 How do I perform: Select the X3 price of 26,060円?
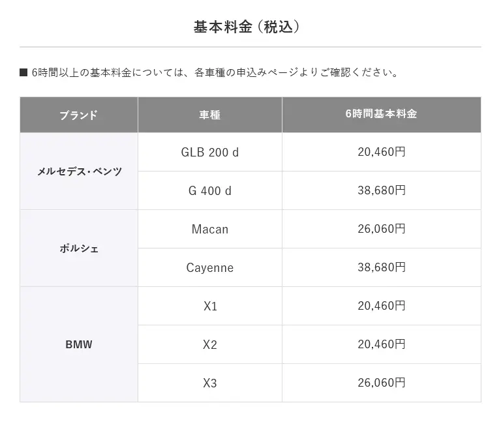pos(381,383)
